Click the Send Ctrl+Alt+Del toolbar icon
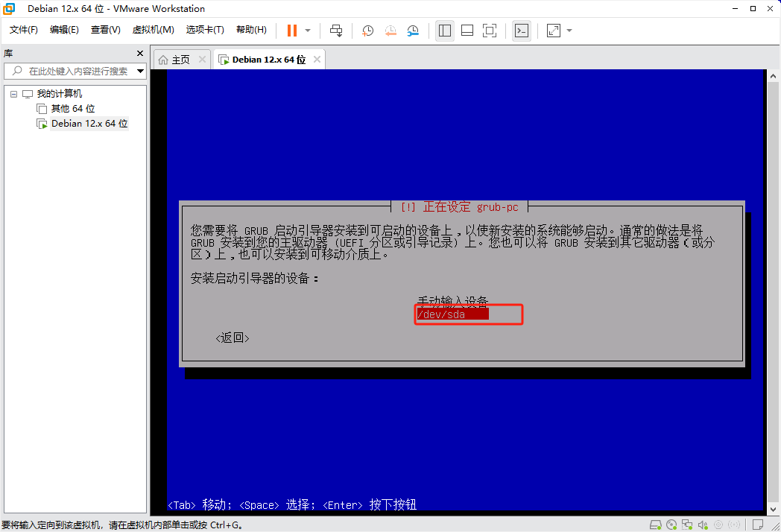The height and width of the screenshot is (532, 781). (x=336, y=31)
